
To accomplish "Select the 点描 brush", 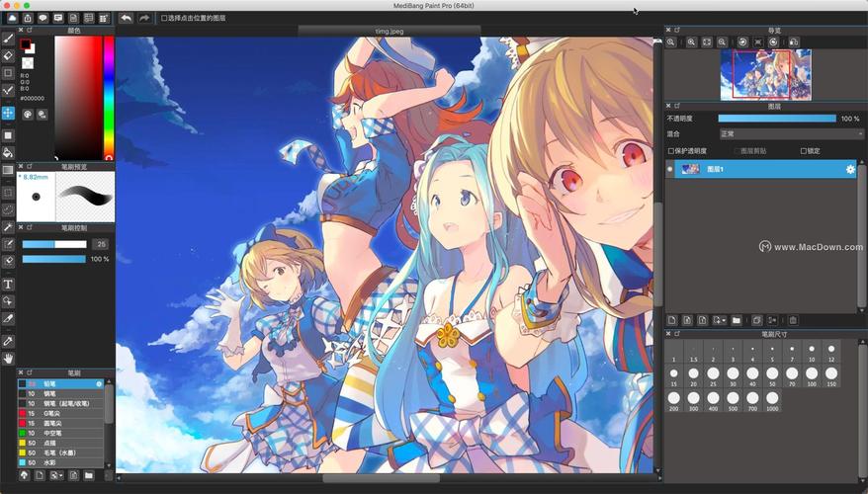I will click(x=61, y=443).
